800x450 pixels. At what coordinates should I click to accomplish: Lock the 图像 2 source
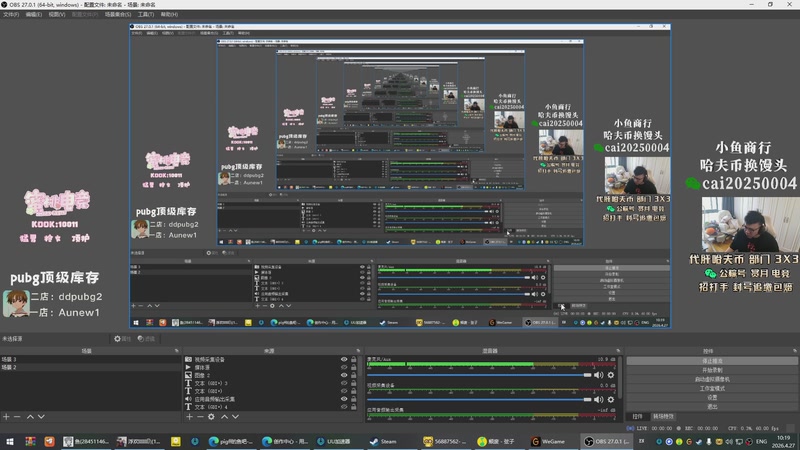[x=354, y=376]
